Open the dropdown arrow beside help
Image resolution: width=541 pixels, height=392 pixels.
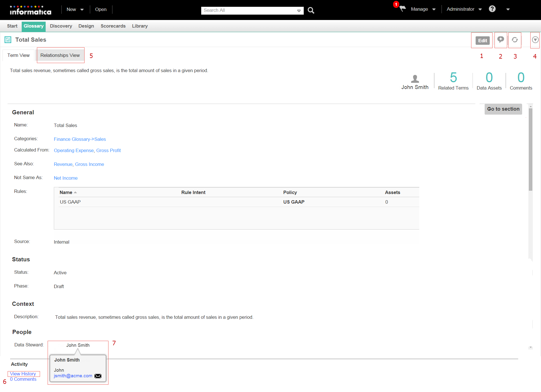pos(508,9)
